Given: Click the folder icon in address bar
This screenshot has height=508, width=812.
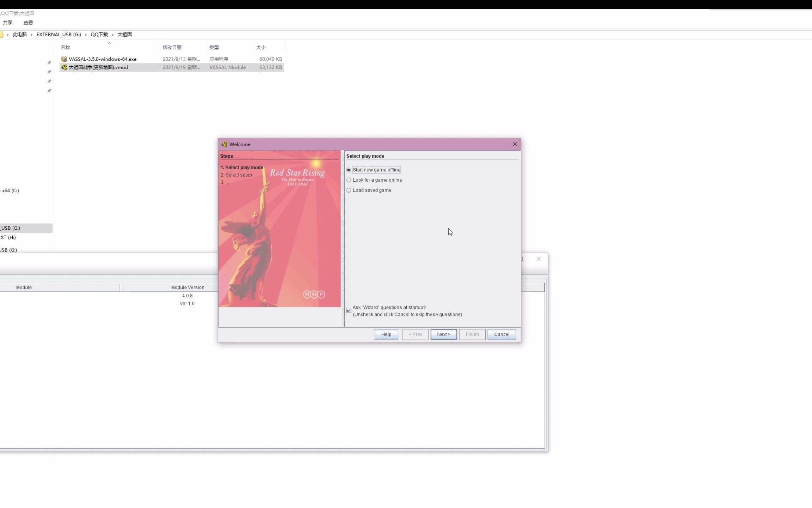Looking at the screenshot, I should pyautogui.click(x=1, y=35).
